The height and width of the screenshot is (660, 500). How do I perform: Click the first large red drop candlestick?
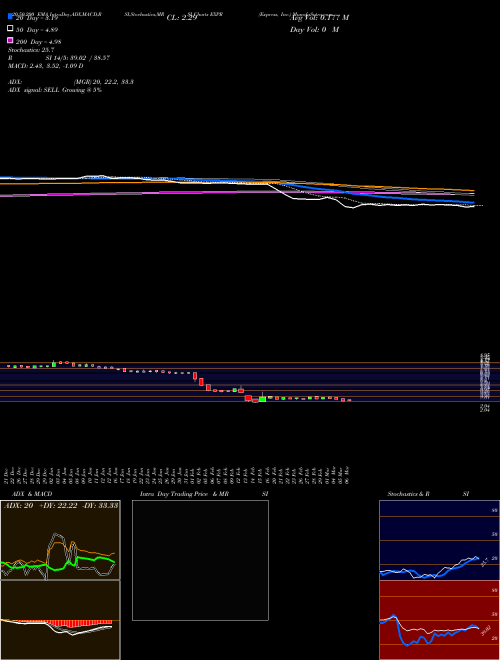[195, 376]
